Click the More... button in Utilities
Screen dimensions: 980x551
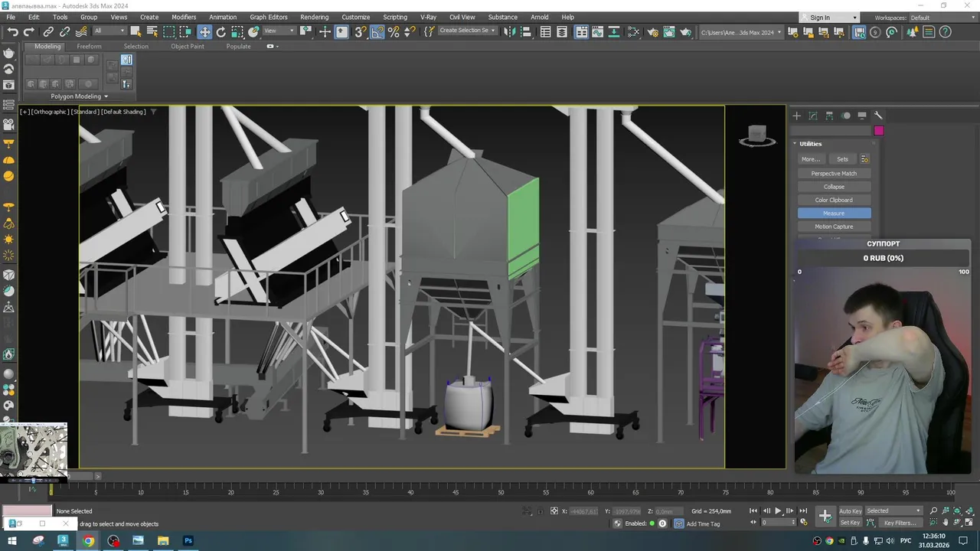811,159
